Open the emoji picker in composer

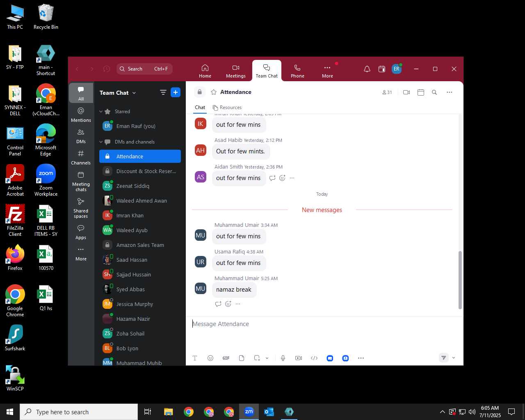pos(210,358)
